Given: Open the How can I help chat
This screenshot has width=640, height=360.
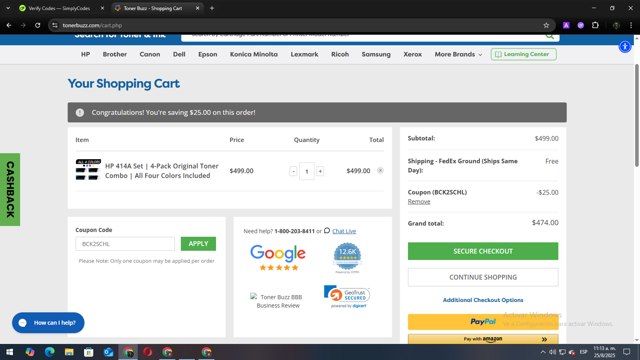Looking at the screenshot, I should 48,322.
